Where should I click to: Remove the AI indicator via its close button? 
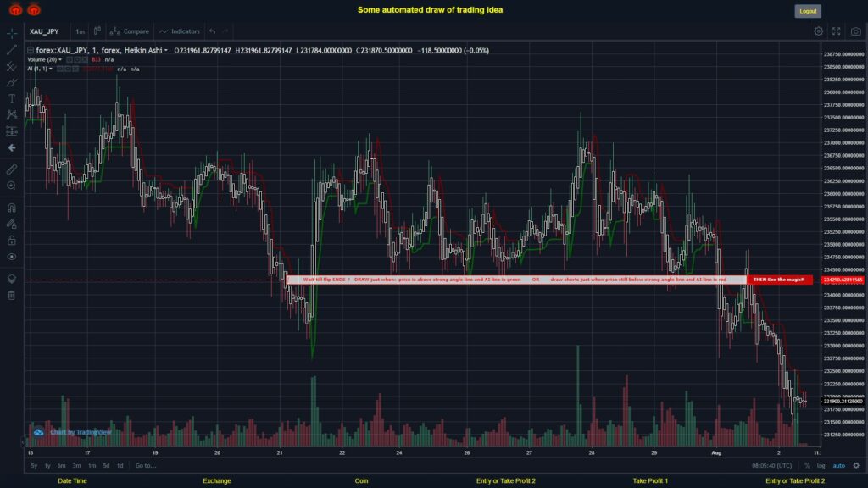point(75,69)
